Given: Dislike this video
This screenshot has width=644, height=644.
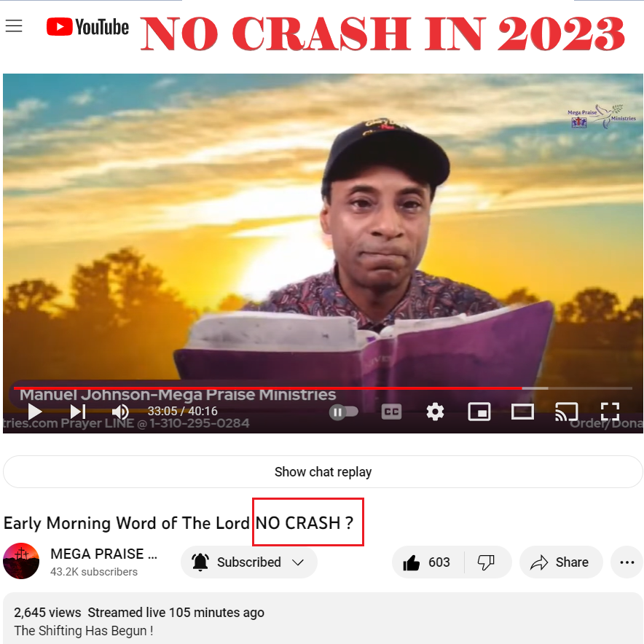Looking at the screenshot, I should coord(487,562).
